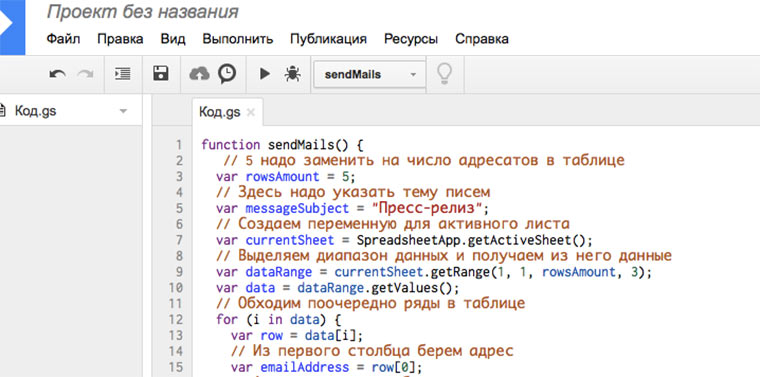Click comment about число адресатов в таблице

424,160
